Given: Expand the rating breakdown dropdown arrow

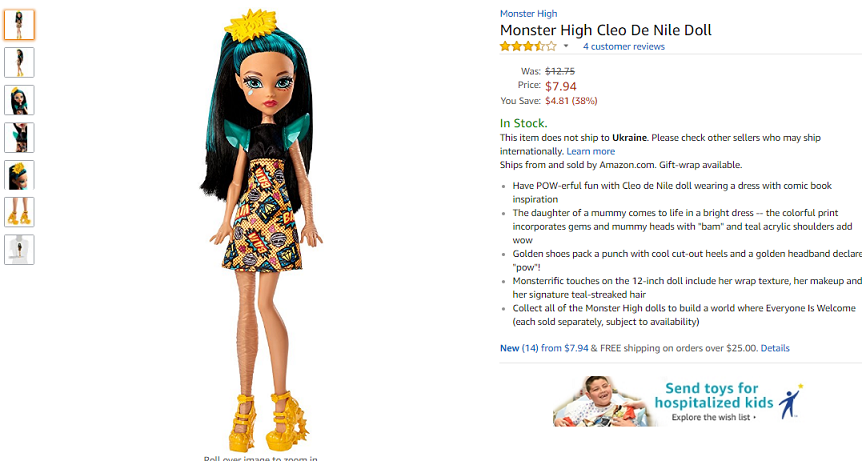Looking at the screenshot, I should pyautogui.click(x=566, y=46).
